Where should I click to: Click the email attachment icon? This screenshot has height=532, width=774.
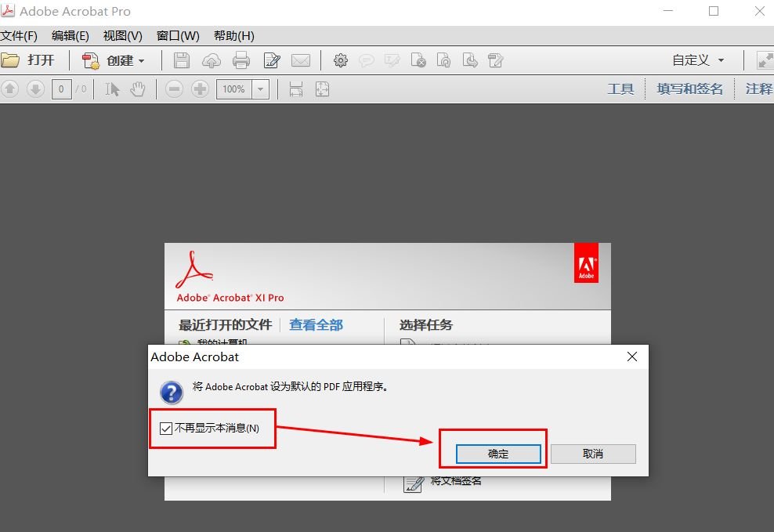[x=302, y=60]
